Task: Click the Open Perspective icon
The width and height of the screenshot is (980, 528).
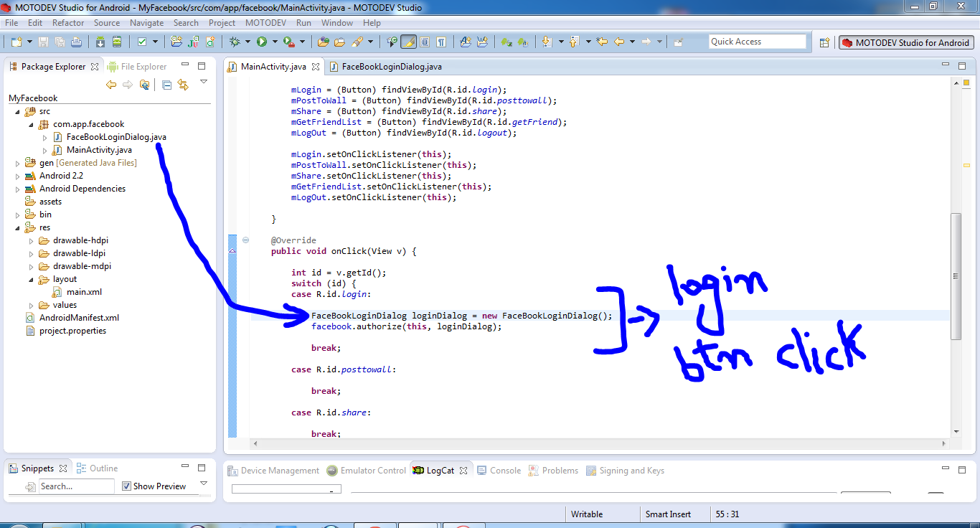Action: pos(824,42)
